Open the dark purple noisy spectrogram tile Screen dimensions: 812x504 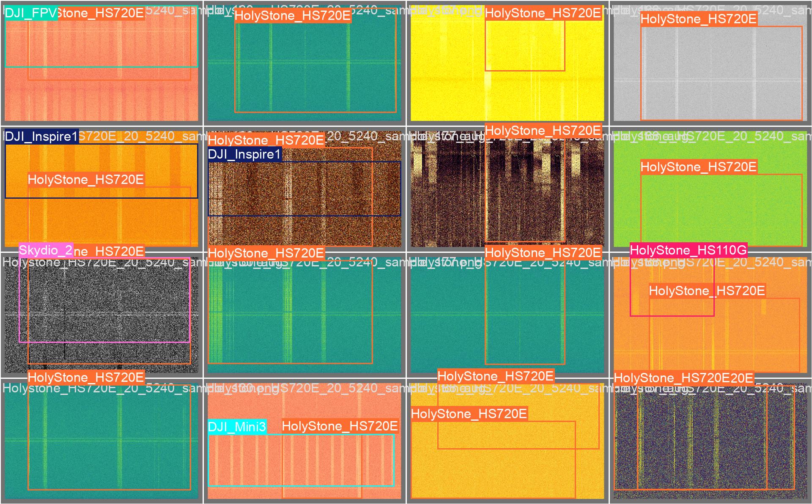[710, 444]
